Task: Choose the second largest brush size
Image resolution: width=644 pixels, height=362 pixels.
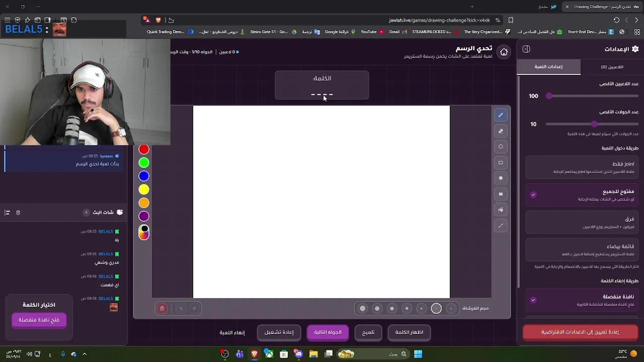Action: (377, 308)
